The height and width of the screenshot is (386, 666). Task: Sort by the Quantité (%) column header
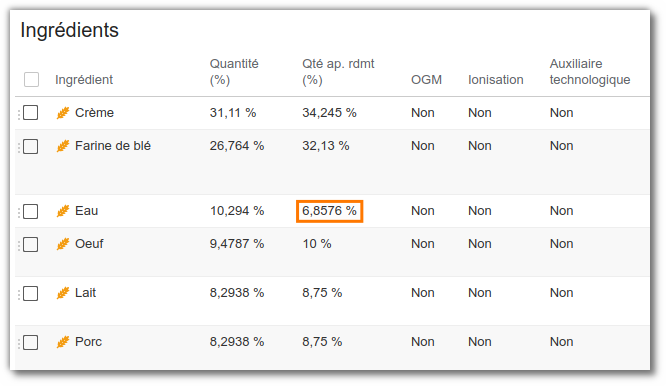234,72
